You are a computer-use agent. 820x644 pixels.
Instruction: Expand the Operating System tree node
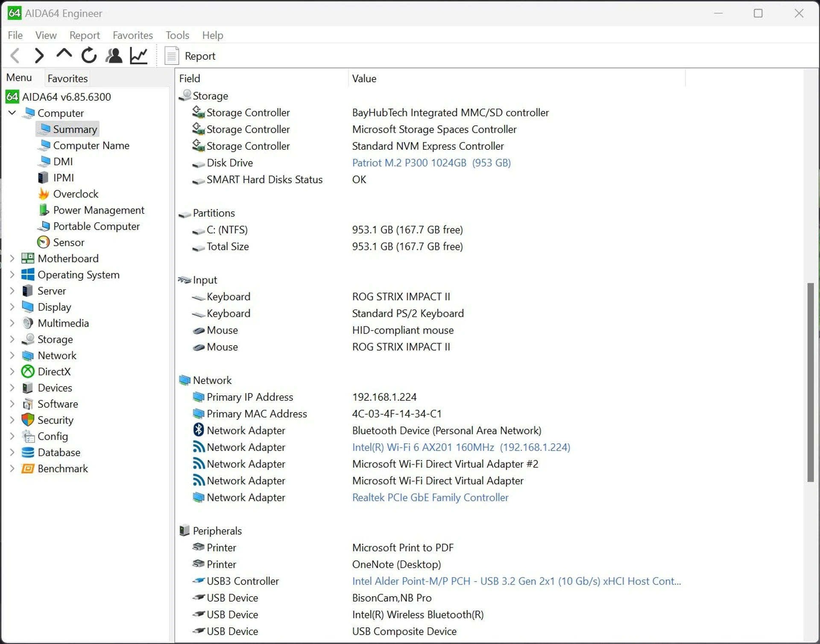(x=12, y=275)
